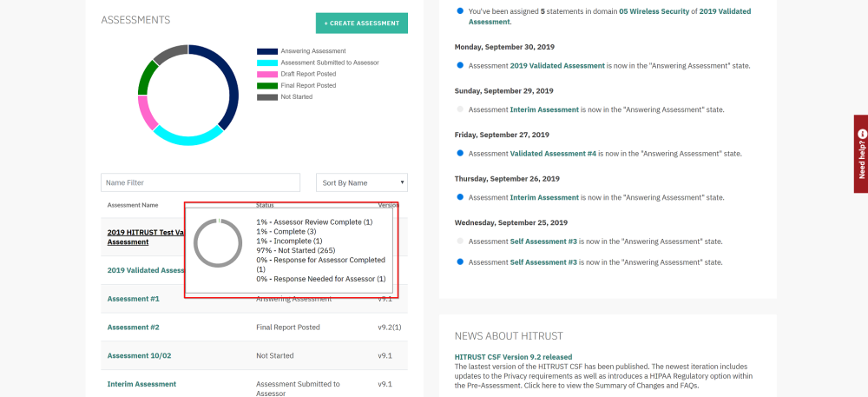Click the Assessment Name column header
The width and height of the screenshot is (868, 397).
(x=133, y=205)
